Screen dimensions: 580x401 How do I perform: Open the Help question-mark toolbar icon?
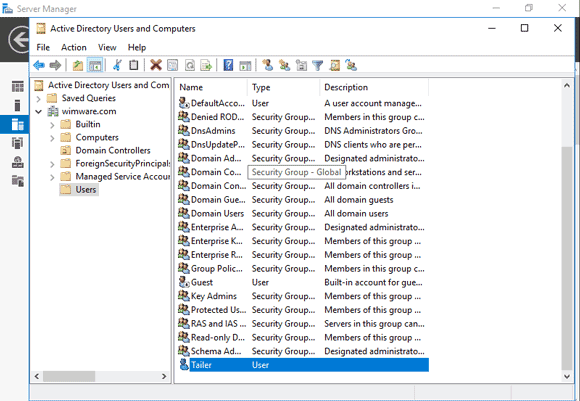(228, 65)
